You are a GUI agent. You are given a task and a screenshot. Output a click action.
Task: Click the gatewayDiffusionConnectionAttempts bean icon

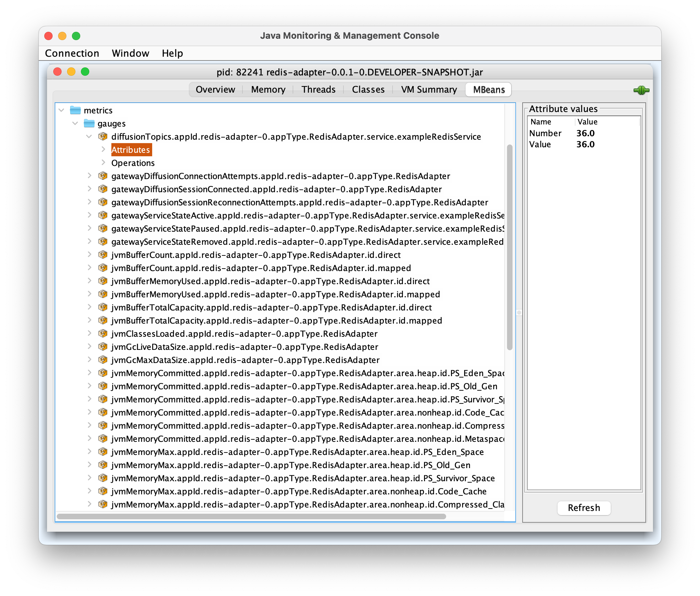tap(103, 176)
